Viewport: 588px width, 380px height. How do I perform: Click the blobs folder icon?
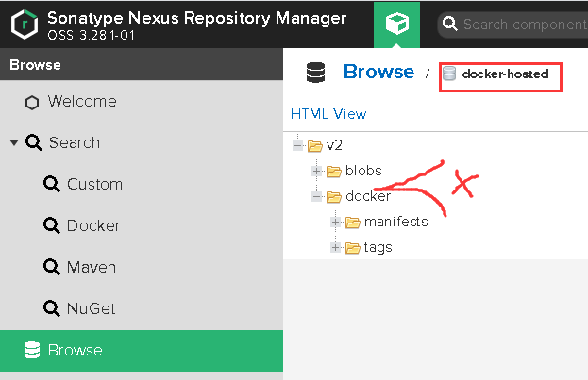point(332,172)
